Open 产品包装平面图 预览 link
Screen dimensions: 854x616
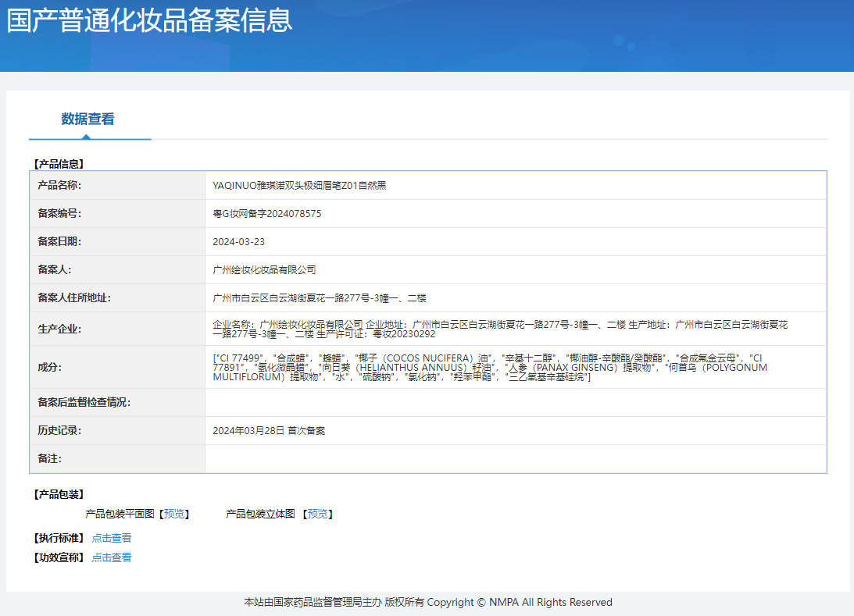point(174,515)
